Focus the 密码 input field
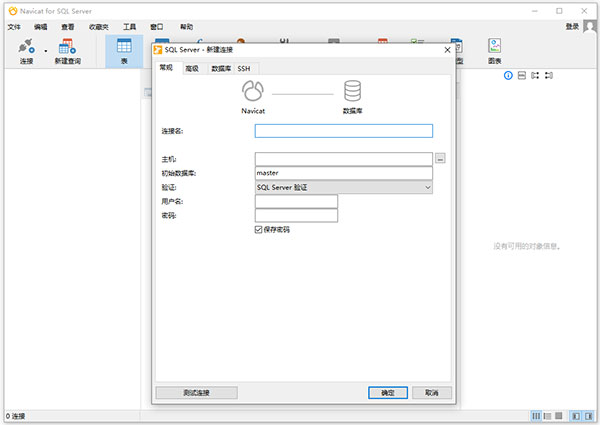Screen dimensions: 600x425 [x=296, y=216]
